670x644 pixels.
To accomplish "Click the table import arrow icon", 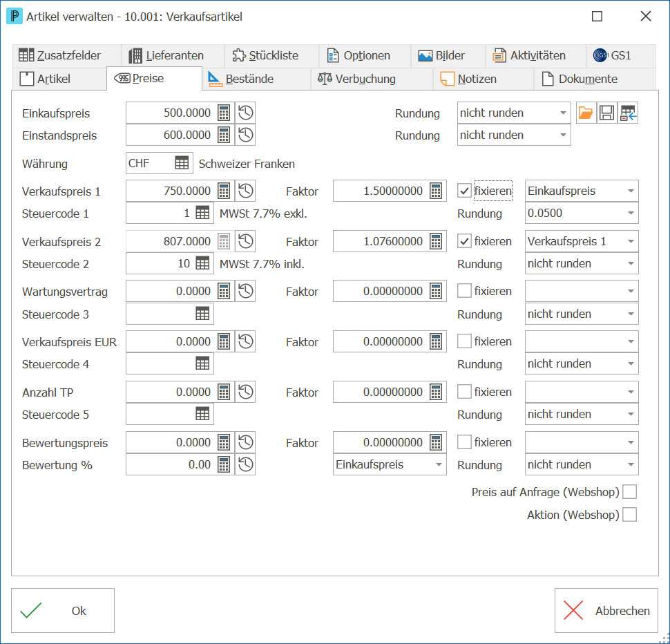I will pos(628,113).
